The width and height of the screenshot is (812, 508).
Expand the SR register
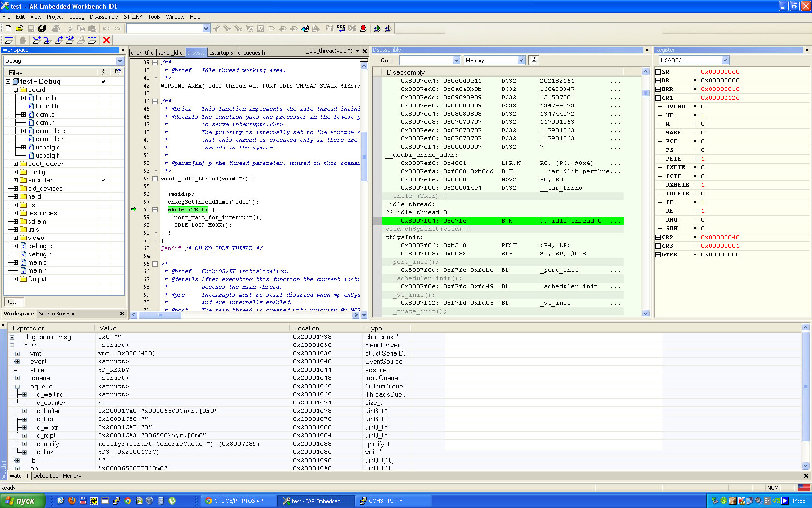click(658, 72)
